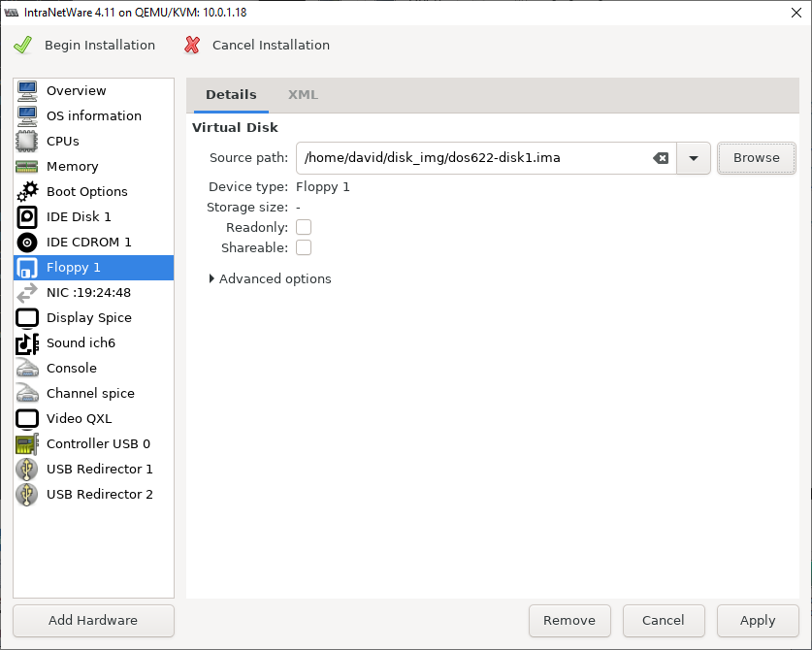Select the Overview row label
Screen dimensions: 812x650
pos(76,90)
